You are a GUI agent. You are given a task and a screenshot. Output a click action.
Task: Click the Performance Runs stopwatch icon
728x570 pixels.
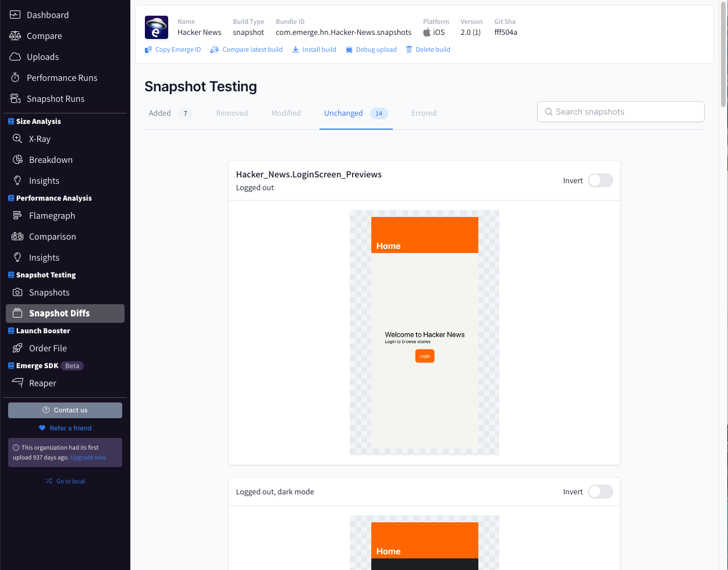tap(15, 77)
